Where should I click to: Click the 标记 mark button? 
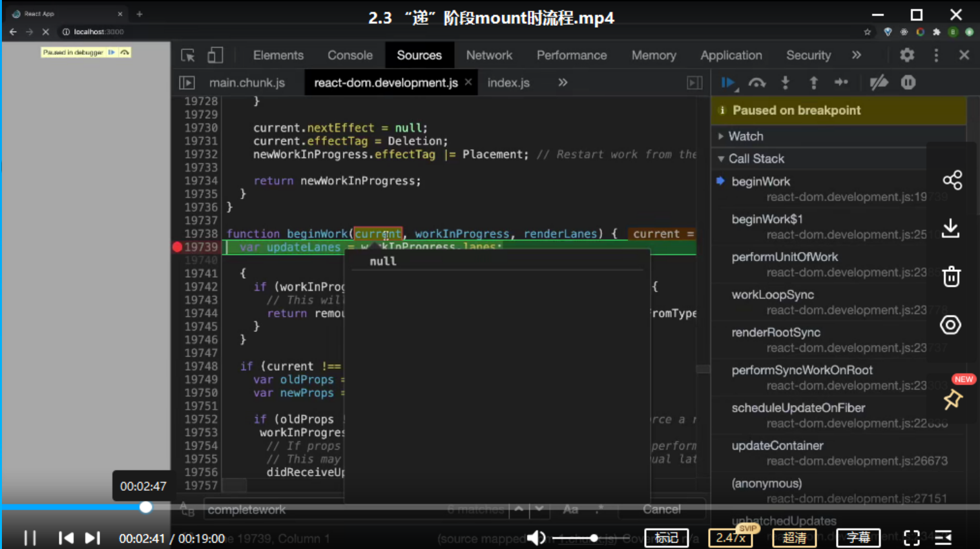[667, 538]
